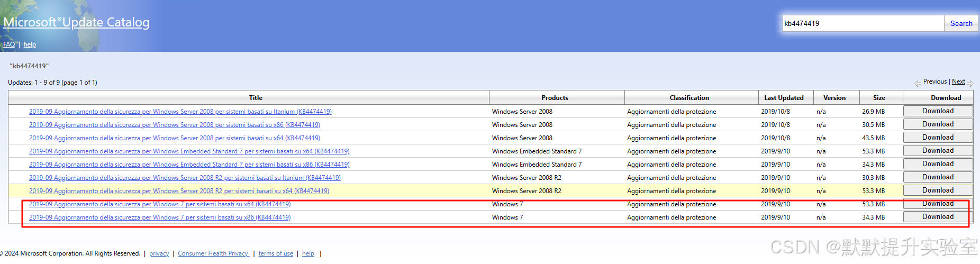Open Windows 7 x86 update link
This screenshot has width=980, height=264.
click(x=160, y=217)
